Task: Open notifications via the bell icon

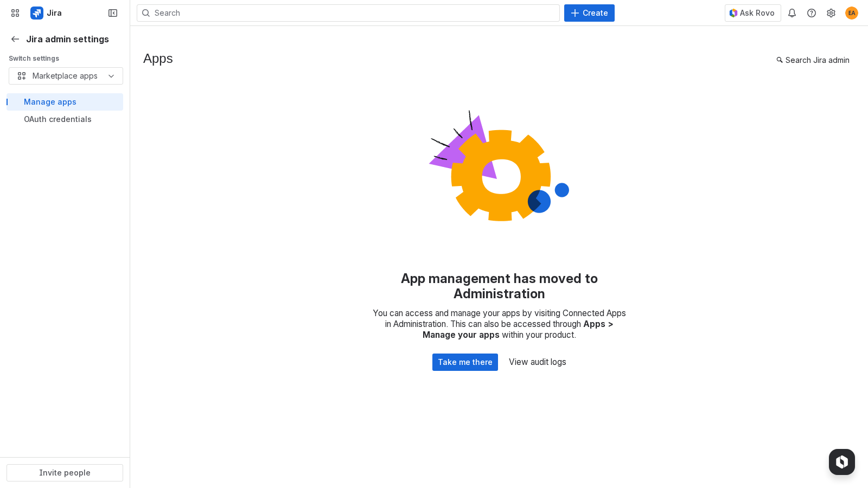Action: (x=792, y=13)
